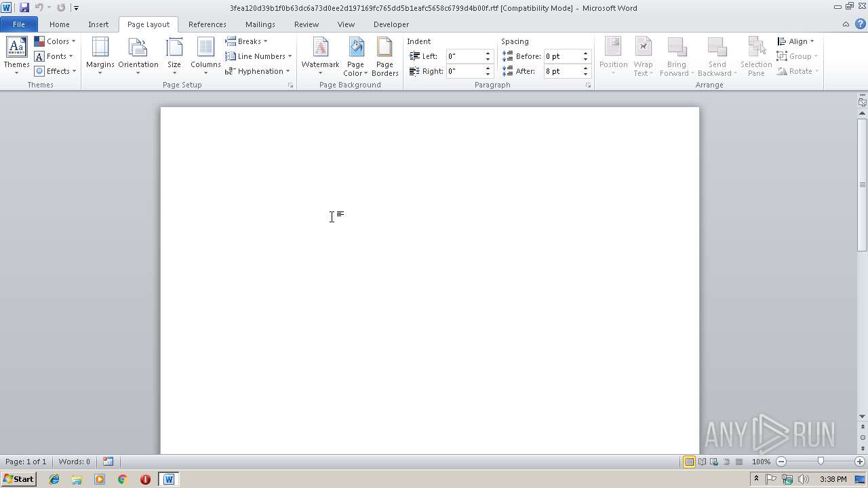This screenshot has width=868, height=488.
Task: Launch Internet Explorer from taskbar
Action: [x=54, y=479]
